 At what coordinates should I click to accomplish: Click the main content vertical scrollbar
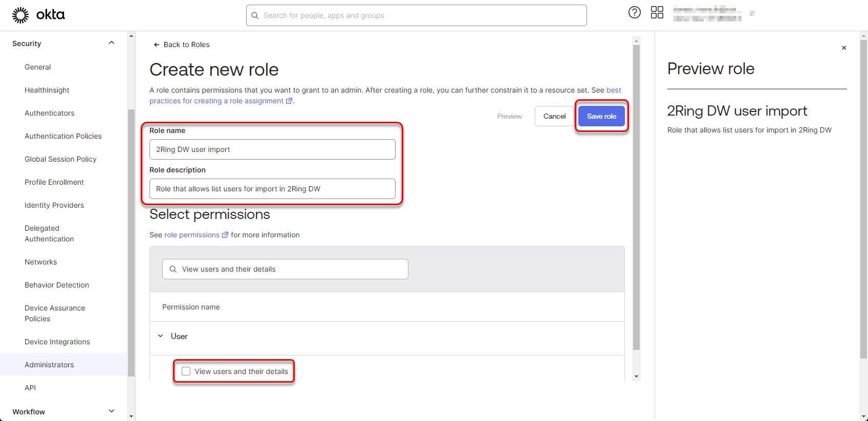(x=636, y=205)
